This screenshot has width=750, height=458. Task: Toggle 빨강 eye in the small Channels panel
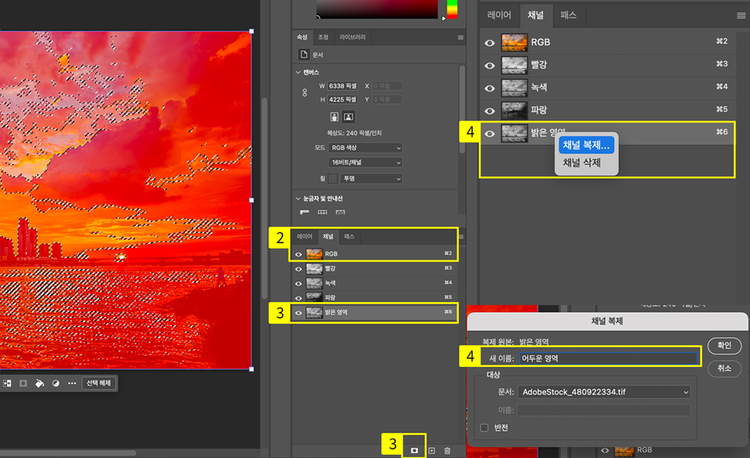298,269
